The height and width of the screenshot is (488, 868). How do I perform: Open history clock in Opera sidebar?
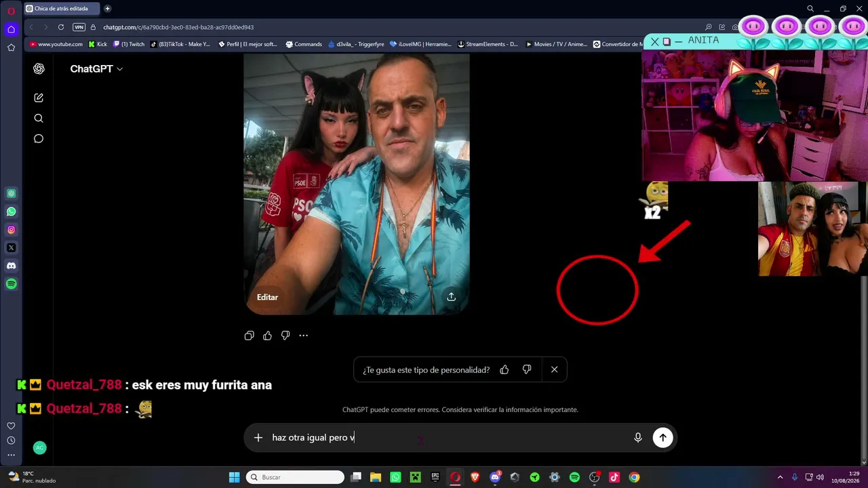pyautogui.click(x=11, y=441)
